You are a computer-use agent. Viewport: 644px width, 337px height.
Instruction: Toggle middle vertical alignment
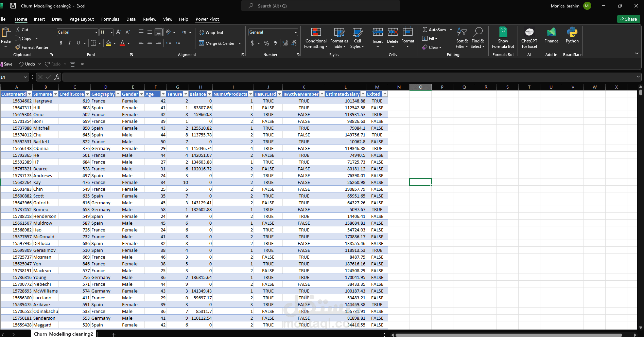pyautogui.click(x=150, y=32)
